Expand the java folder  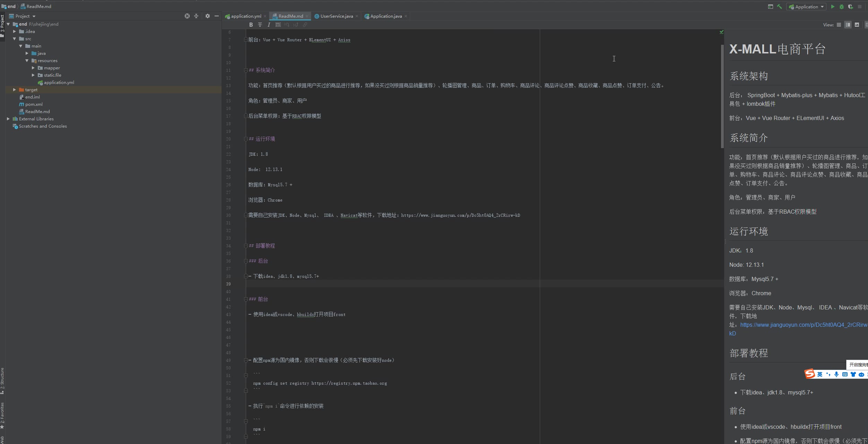click(27, 53)
